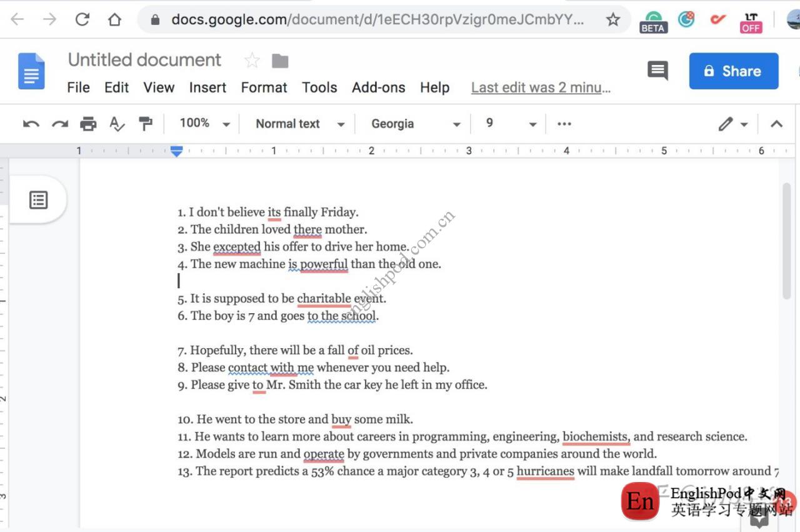The image size is (800, 532).
Task: Bookmark this page with star icon
Action: tap(613, 20)
